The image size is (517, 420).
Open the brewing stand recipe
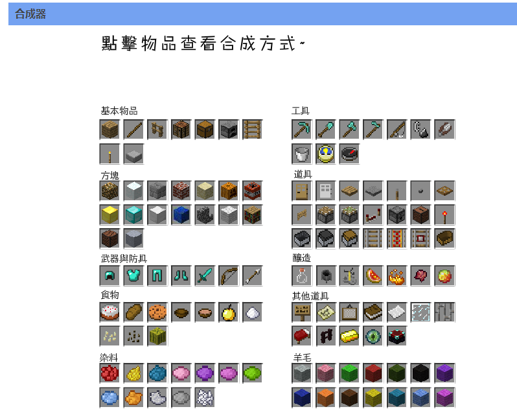(349, 275)
